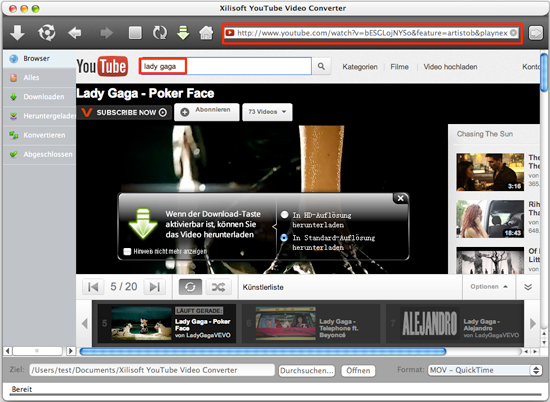Viewport: 550px width, 402px height.
Task: Click Chasing The Sun heading
Action: [x=484, y=134]
